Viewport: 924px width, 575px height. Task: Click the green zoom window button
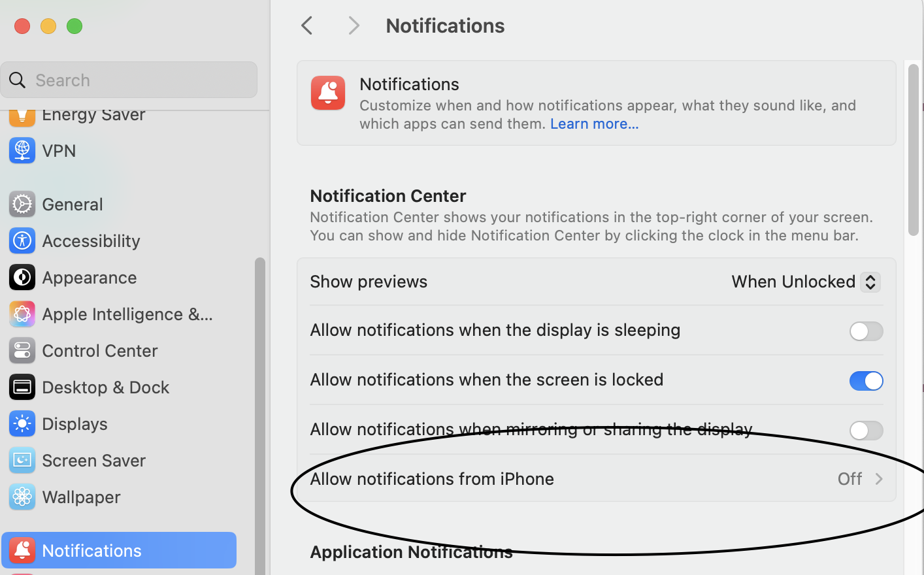(x=74, y=26)
